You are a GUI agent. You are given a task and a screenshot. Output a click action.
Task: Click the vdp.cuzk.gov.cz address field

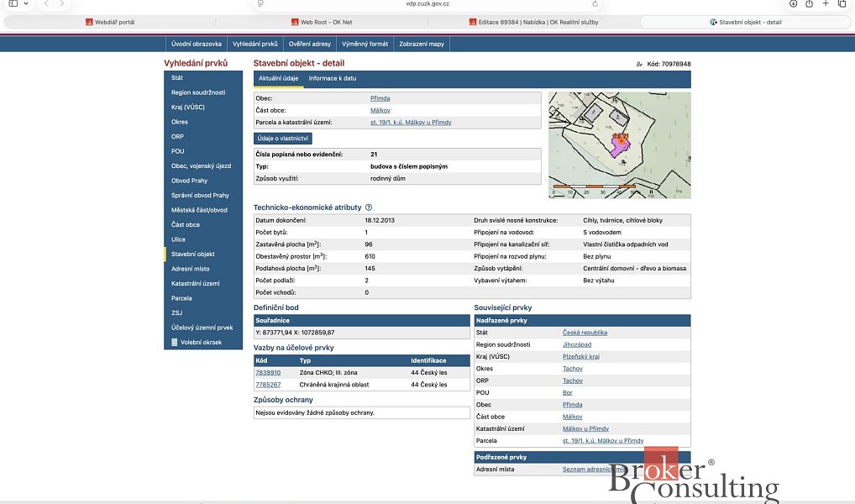(x=427, y=3)
